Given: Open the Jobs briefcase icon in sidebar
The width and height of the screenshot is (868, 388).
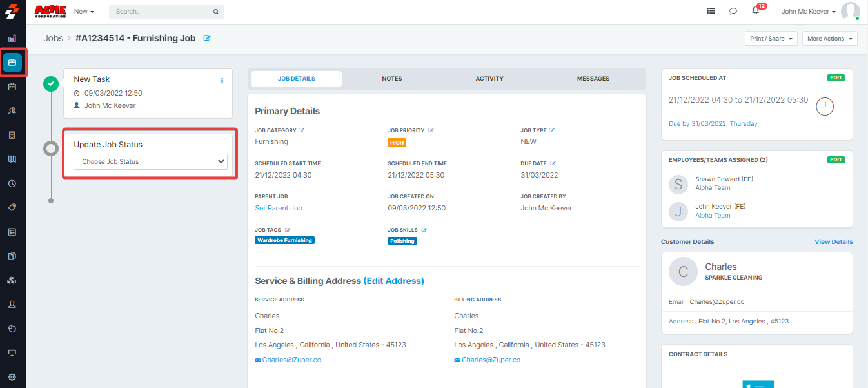Looking at the screenshot, I should (x=12, y=63).
